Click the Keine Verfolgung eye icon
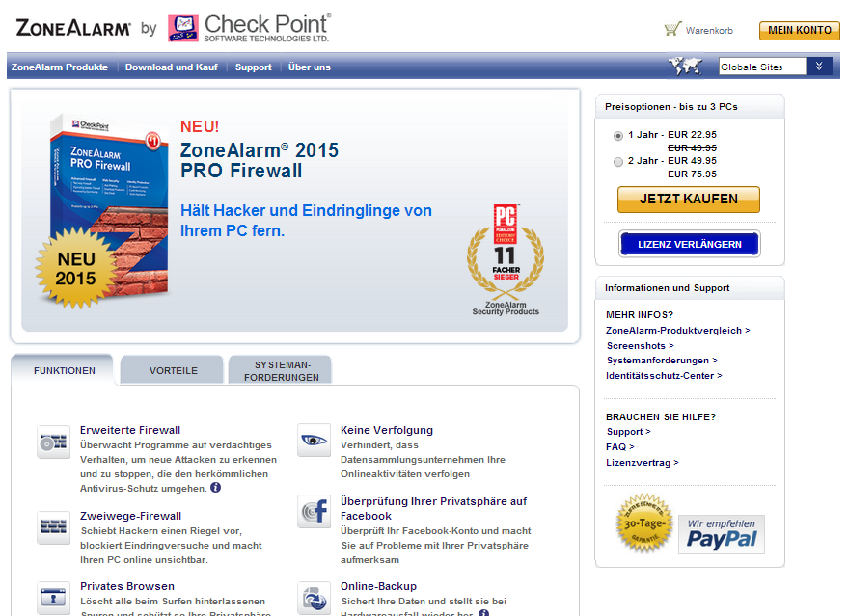This screenshot has height=616, width=848. pyautogui.click(x=314, y=440)
